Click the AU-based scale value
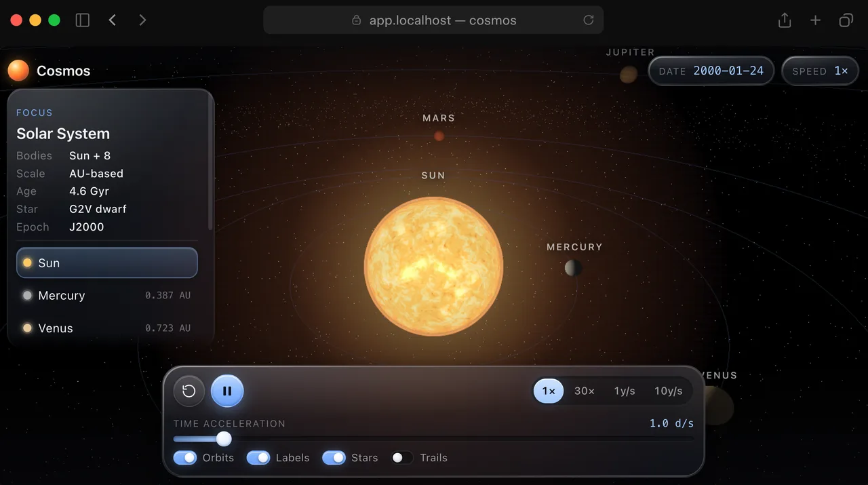This screenshot has width=868, height=485. (x=96, y=174)
